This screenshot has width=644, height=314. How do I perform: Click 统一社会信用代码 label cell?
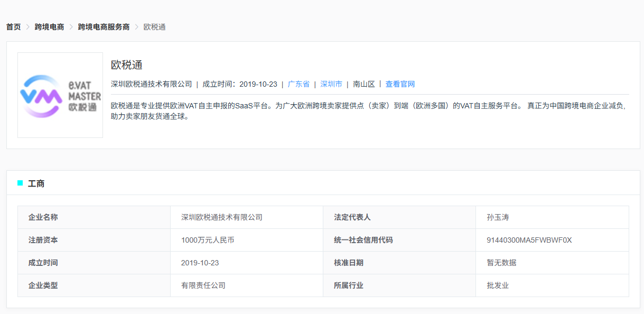coord(399,240)
